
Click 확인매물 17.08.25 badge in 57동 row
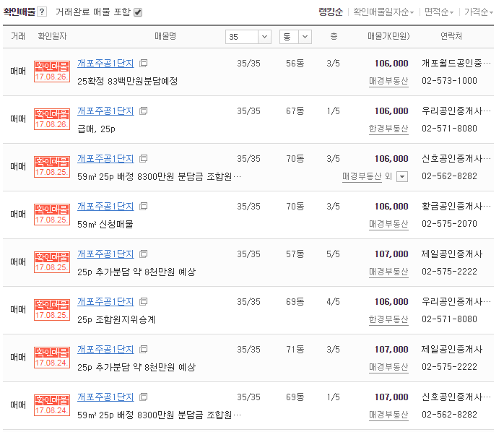[x=52, y=262]
